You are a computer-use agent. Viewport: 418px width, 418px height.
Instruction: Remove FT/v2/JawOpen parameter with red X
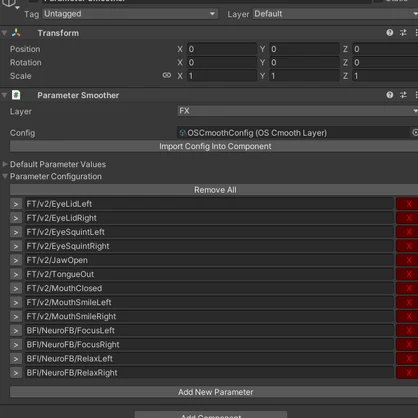(407, 260)
